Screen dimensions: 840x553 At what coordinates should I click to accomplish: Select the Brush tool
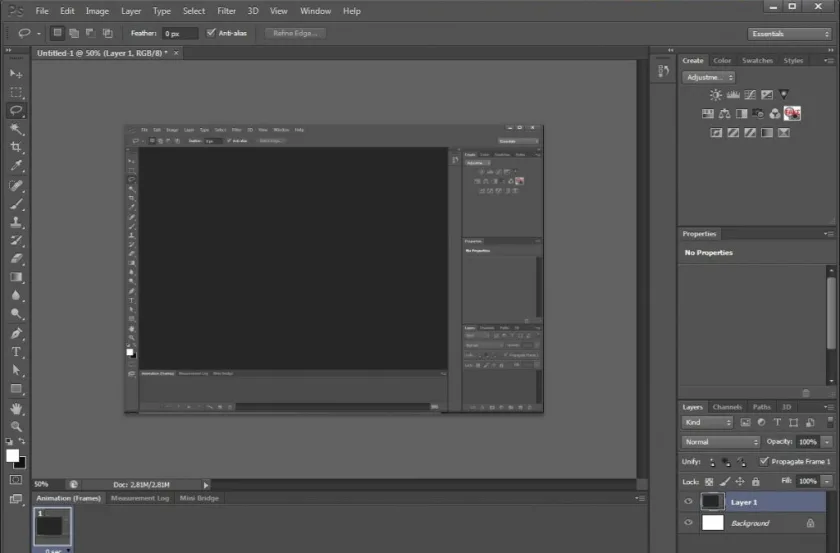tap(16, 204)
